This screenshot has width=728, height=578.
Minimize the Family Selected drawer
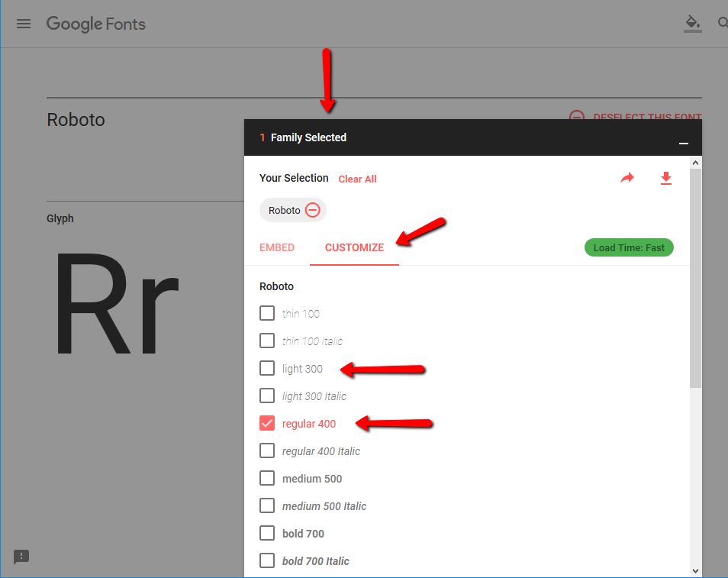coord(684,144)
